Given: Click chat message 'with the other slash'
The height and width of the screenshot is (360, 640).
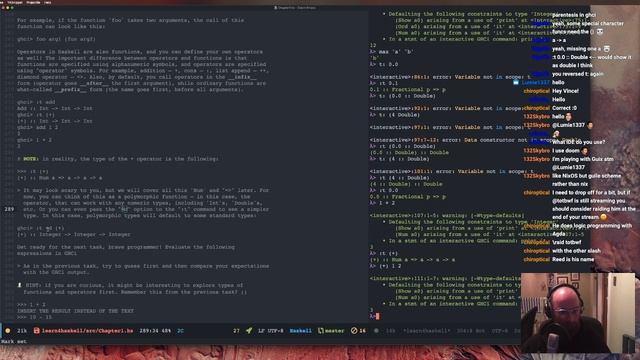Looking at the screenshot, I should point(576,251).
